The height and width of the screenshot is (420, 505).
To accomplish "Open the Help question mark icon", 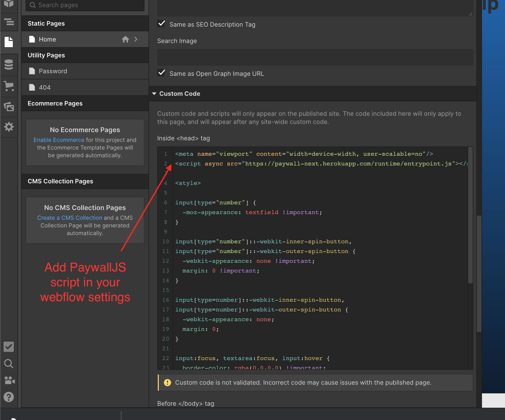I will click(9, 397).
